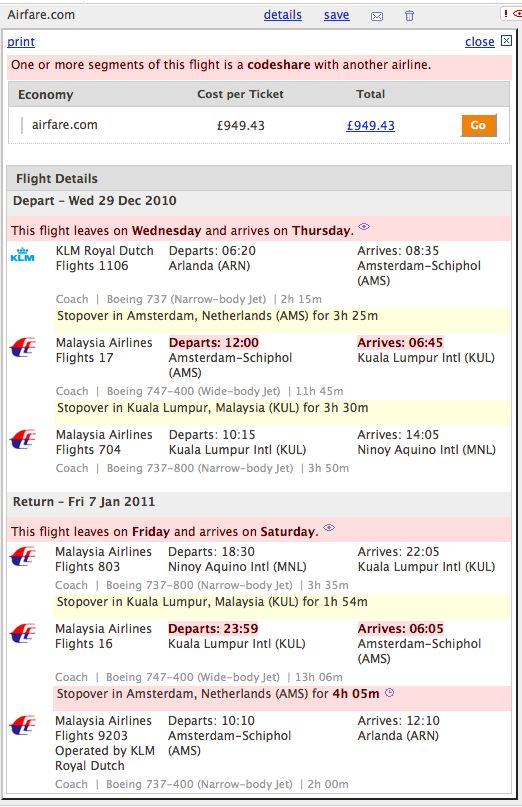Click the clock icon after 4h 05m stopover
Image resolution: width=522 pixels, height=807 pixels.
tap(390, 692)
